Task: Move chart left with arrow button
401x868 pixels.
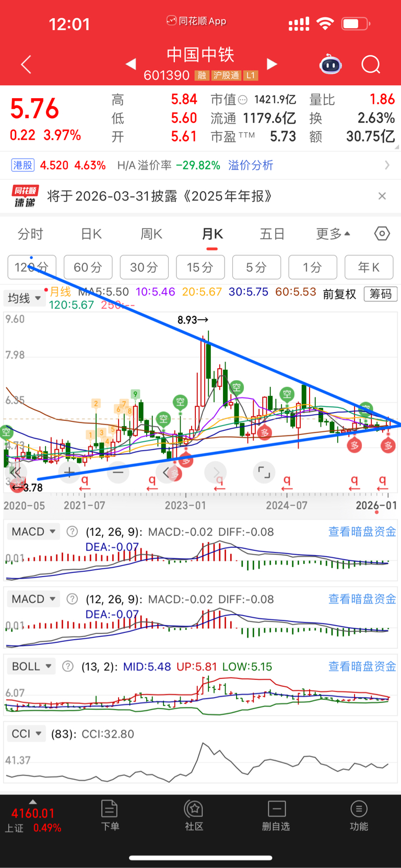Action: click(167, 472)
